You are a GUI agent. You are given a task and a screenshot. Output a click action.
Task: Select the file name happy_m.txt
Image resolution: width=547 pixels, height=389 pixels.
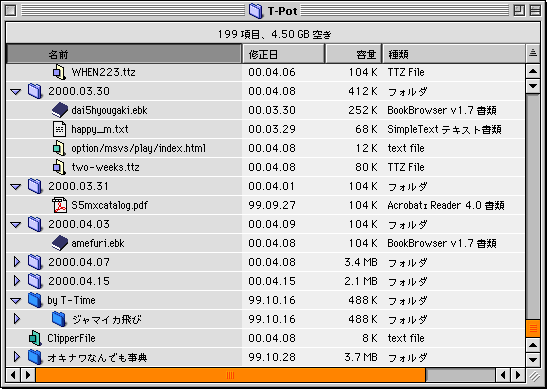[x=100, y=129]
